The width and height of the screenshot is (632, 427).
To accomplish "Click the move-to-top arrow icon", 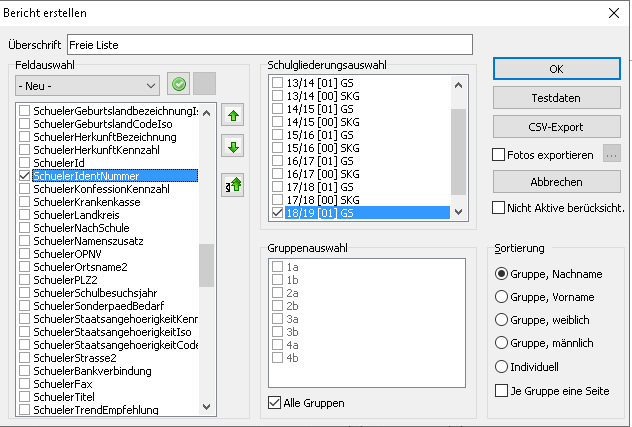I will [x=233, y=184].
